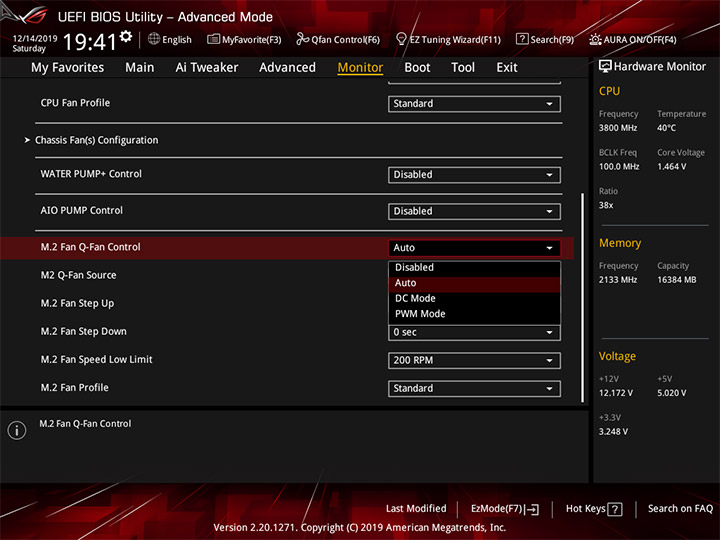Click the 2133 MHz memory frequency value
This screenshot has height=540, width=720.
click(618, 280)
